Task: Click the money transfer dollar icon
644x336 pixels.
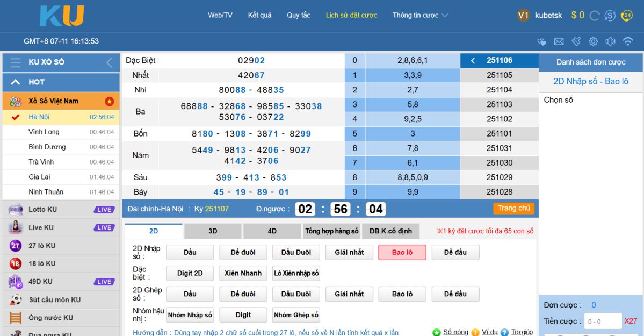Action: click(610, 16)
